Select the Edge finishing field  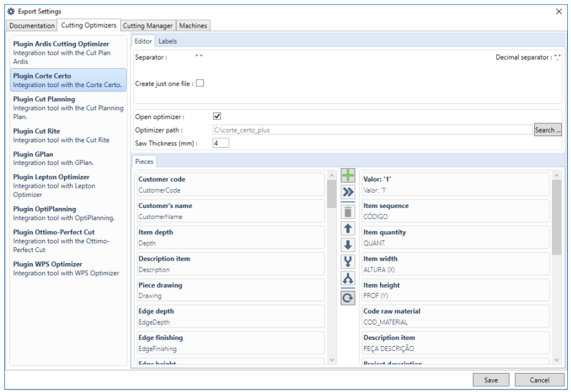(x=230, y=343)
